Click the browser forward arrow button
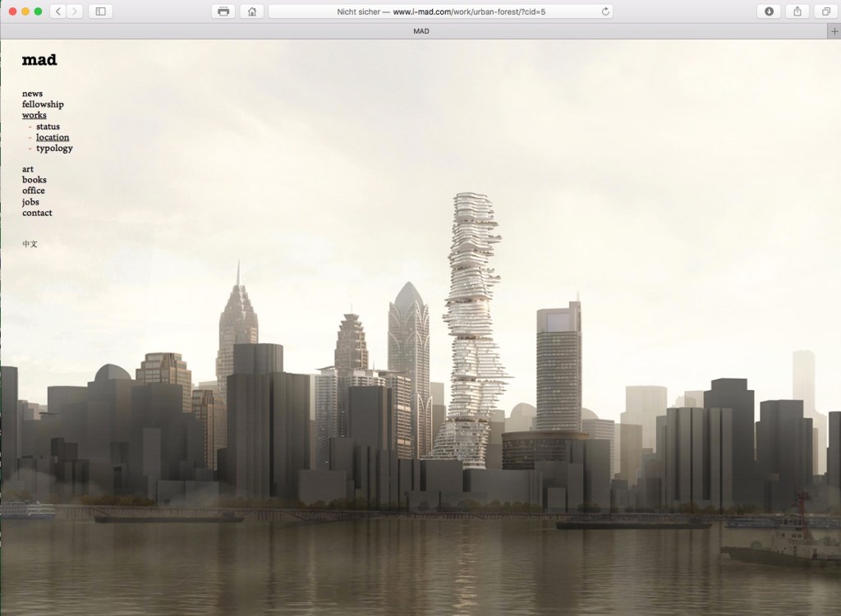Viewport: 841px width, 616px height. pos(75,11)
